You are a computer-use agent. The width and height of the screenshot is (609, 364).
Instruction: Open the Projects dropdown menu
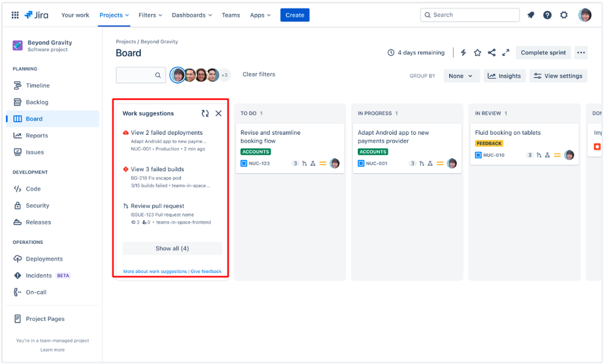click(x=114, y=15)
